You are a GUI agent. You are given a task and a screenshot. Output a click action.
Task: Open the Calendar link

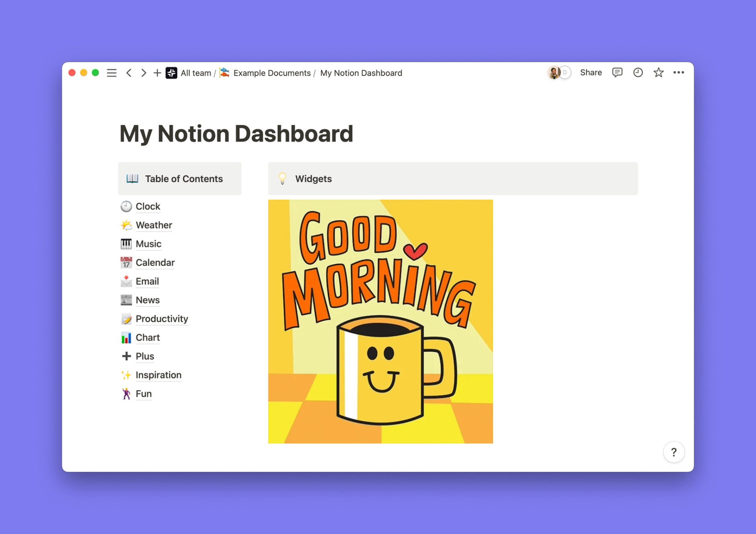155,262
